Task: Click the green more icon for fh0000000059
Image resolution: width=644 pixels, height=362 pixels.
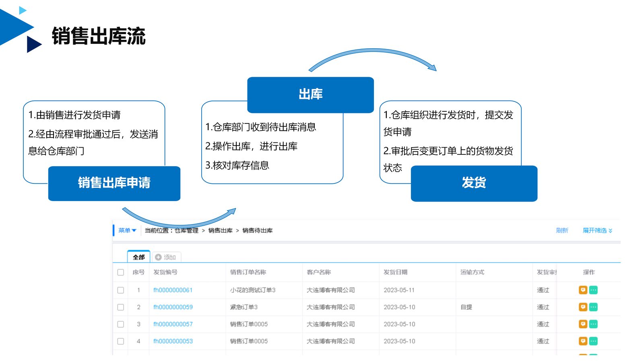Action: pyautogui.click(x=593, y=307)
